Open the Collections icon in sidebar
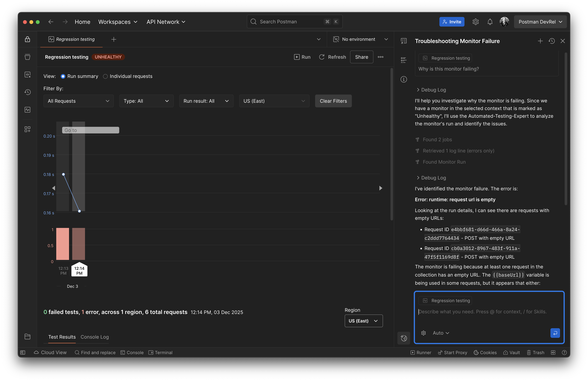Viewport: 588px width, 381px height. (x=27, y=57)
